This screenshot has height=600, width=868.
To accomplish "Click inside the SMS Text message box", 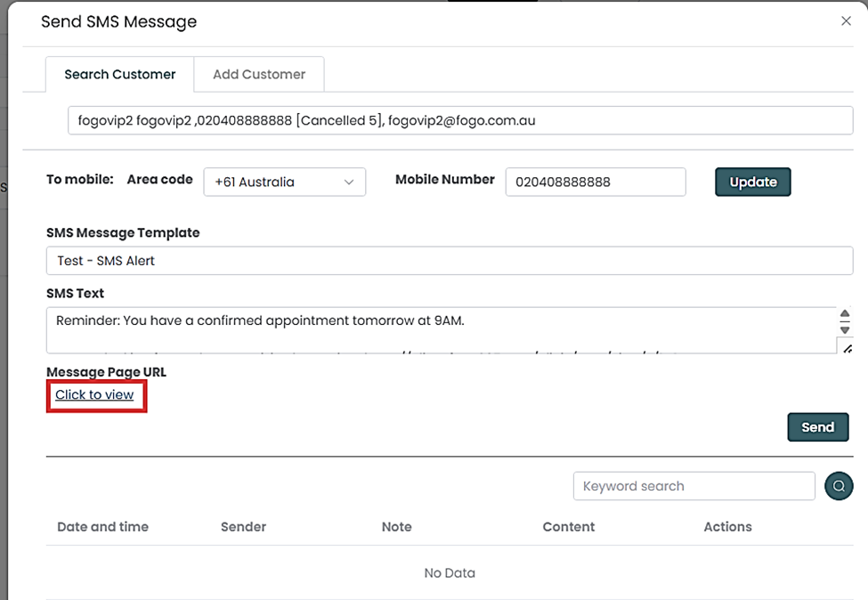I will tap(441, 329).
